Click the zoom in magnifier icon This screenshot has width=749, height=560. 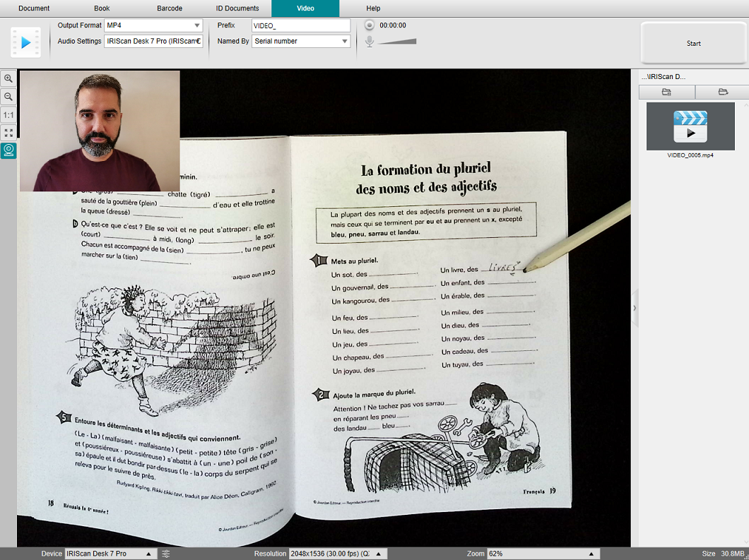tap(8, 79)
